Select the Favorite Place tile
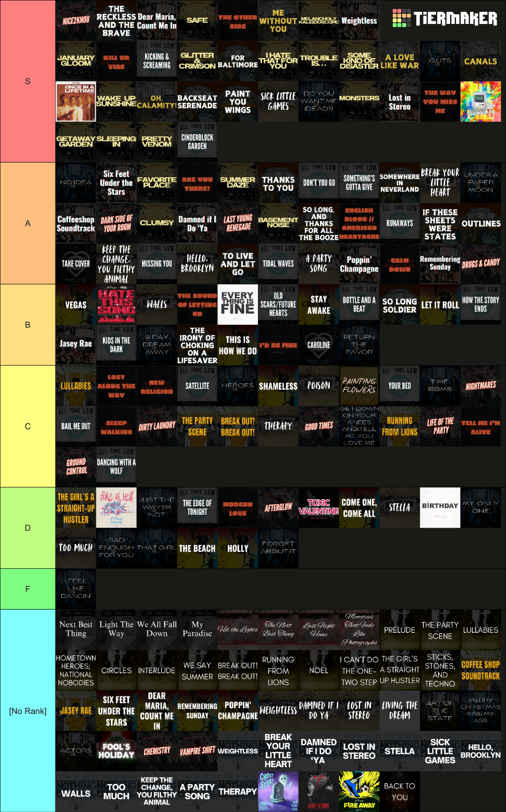Viewport: 506px width, 812px height. (157, 183)
